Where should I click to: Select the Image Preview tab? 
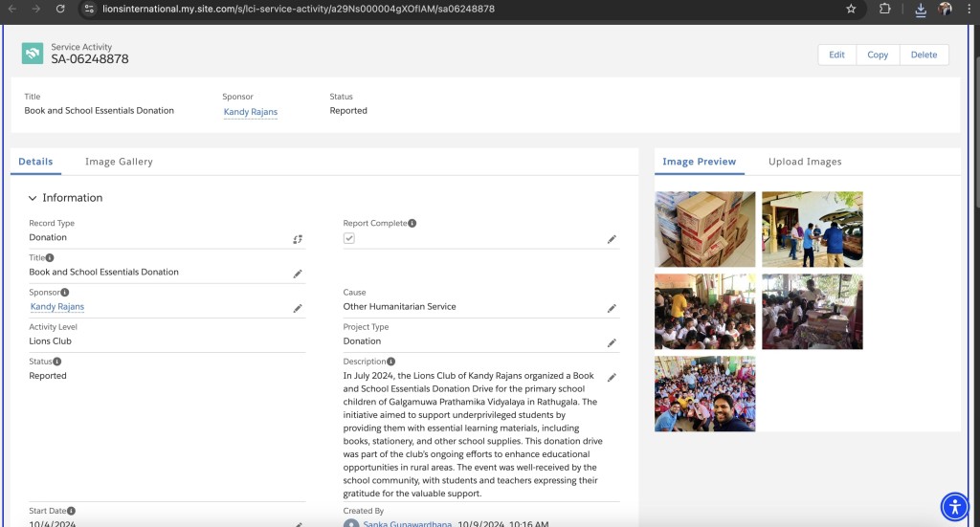click(699, 161)
